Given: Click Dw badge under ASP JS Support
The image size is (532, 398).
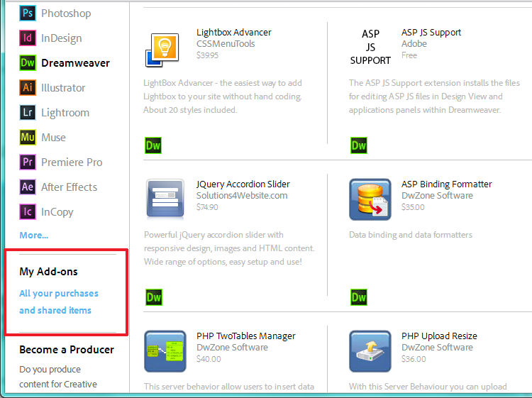Looking at the screenshot, I should [359, 145].
